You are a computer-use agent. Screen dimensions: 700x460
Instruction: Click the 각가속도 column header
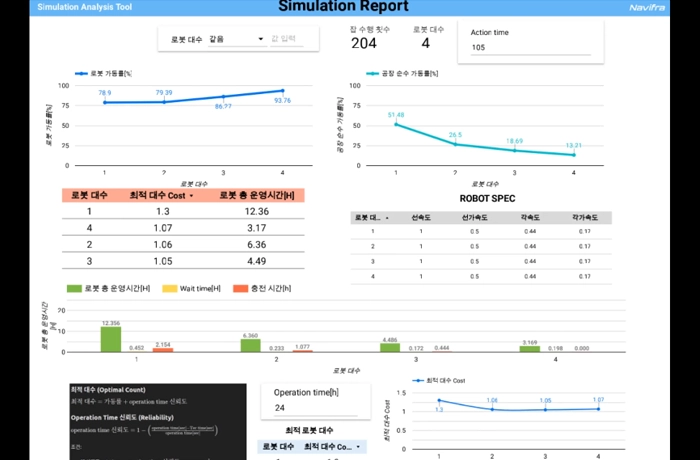585,218
